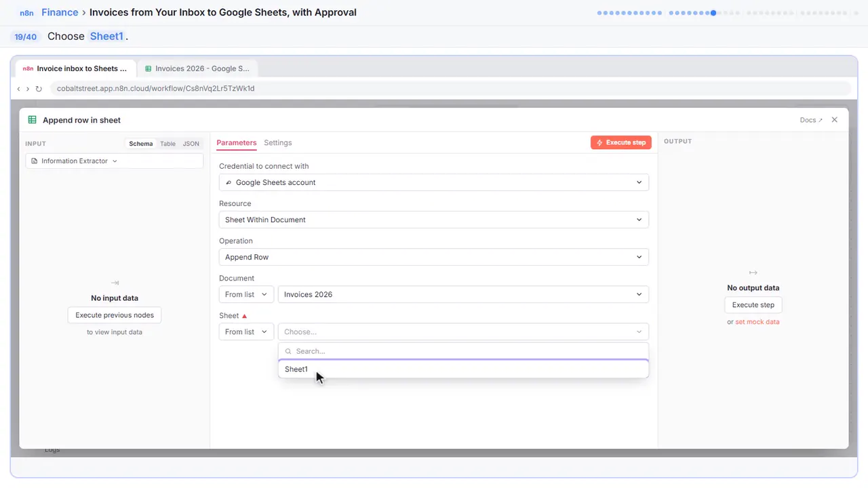Open the Document From list mode dropdown
The image size is (868, 488).
click(247, 294)
